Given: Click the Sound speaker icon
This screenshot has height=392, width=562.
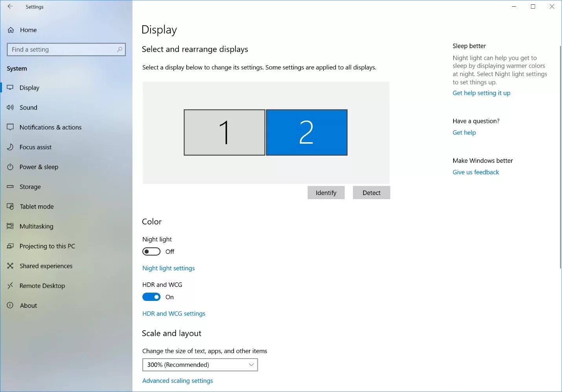Looking at the screenshot, I should (10, 107).
